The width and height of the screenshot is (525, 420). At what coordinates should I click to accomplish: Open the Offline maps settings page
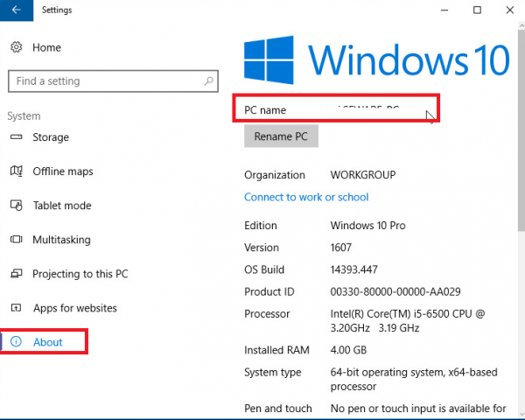pyautogui.click(x=63, y=171)
